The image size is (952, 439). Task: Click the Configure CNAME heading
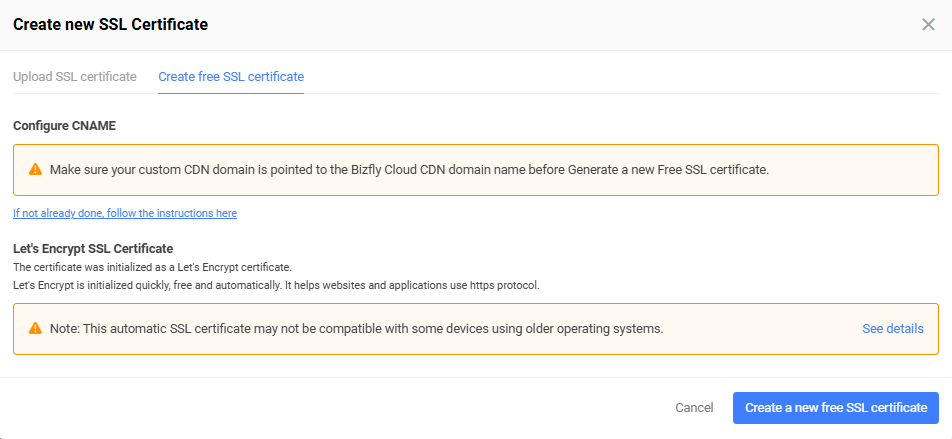pos(64,126)
